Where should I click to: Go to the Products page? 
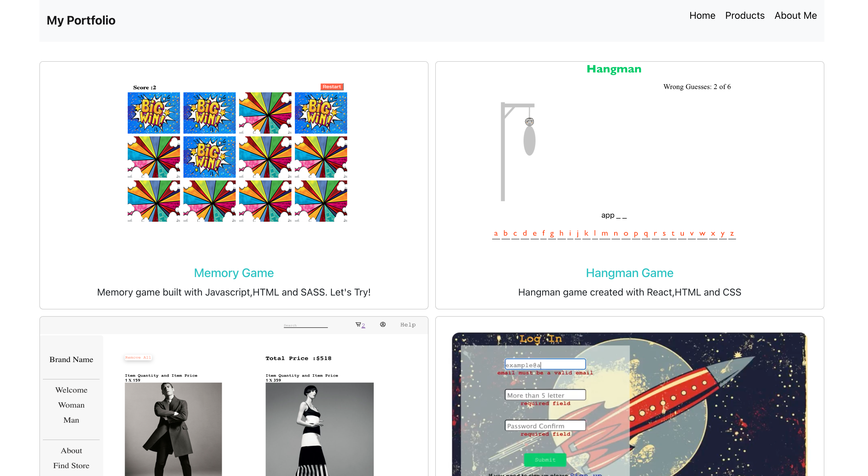tap(744, 15)
